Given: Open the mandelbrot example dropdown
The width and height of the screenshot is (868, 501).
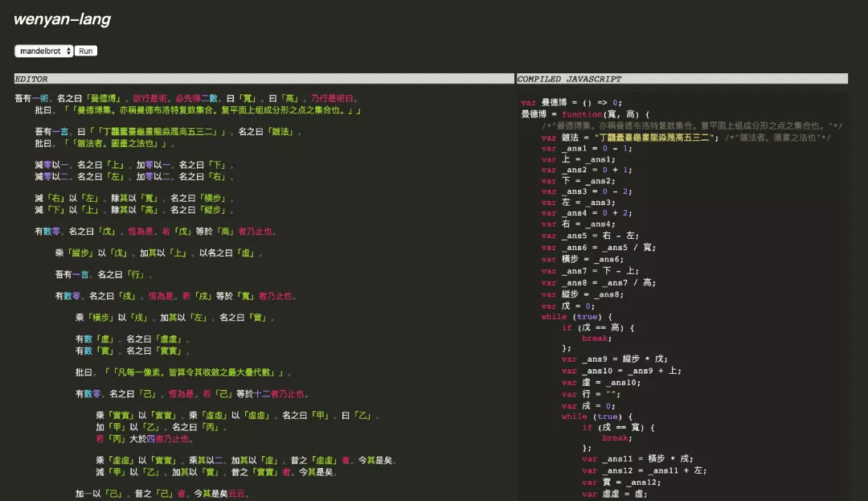Looking at the screenshot, I should pos(43,51).
